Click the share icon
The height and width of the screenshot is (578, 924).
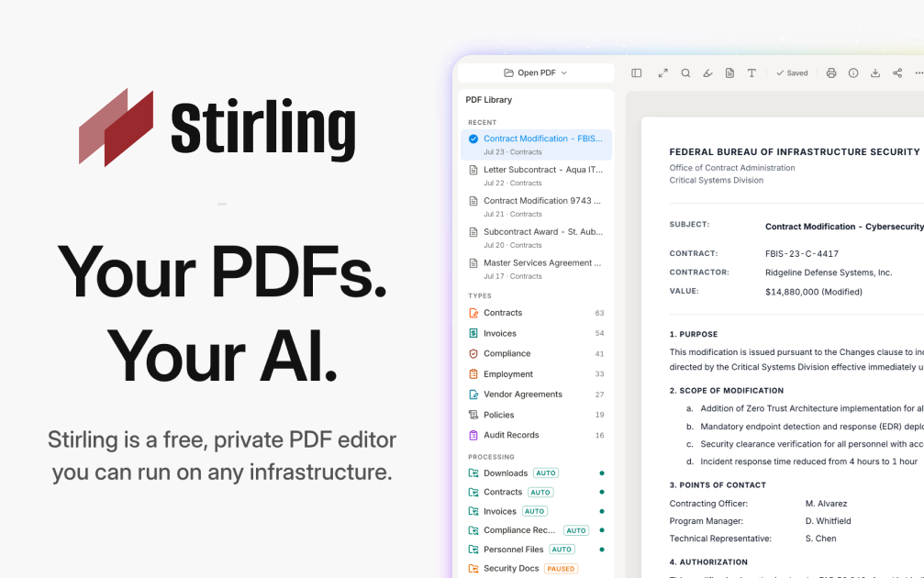click(897, 73)
